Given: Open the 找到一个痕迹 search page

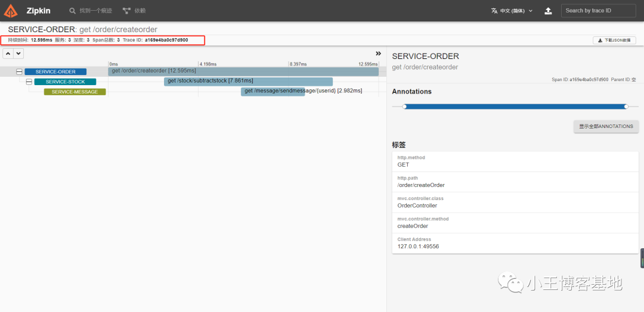Looking at the screenshot, I should pyautogui.click(x=91, y=11).
